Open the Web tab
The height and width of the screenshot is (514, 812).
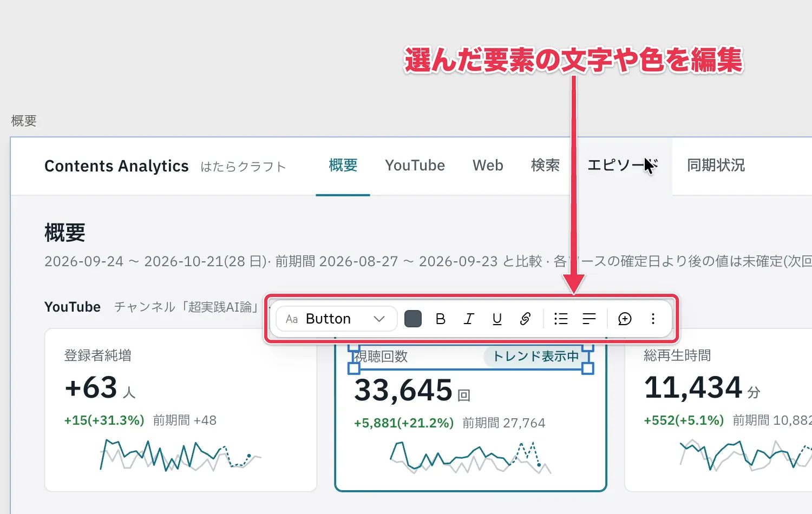coord(488,166)
